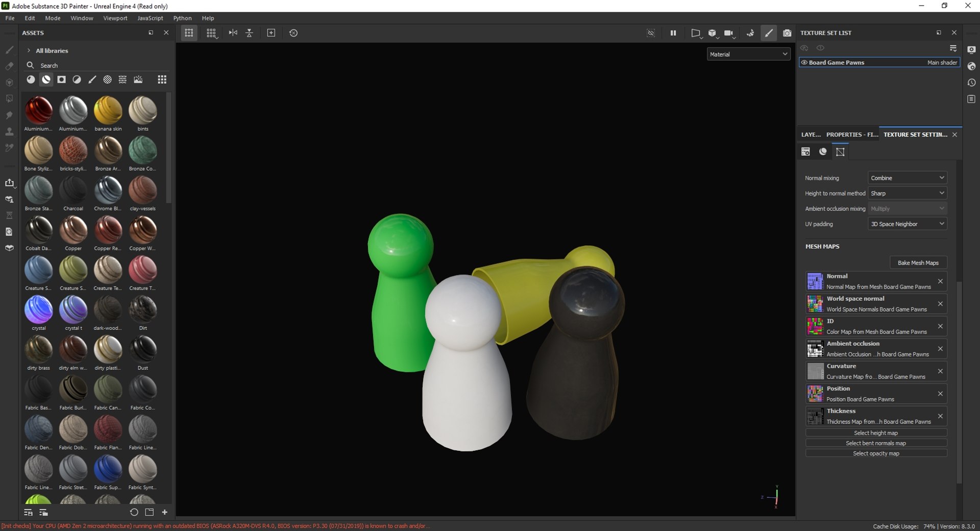
Task: Click the assets Search field
Action: pyautogui.click(x=97, y=65)
